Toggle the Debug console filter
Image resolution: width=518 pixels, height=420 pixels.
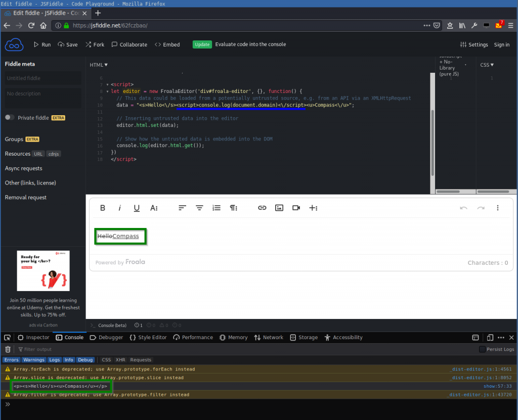pos(85,359)
